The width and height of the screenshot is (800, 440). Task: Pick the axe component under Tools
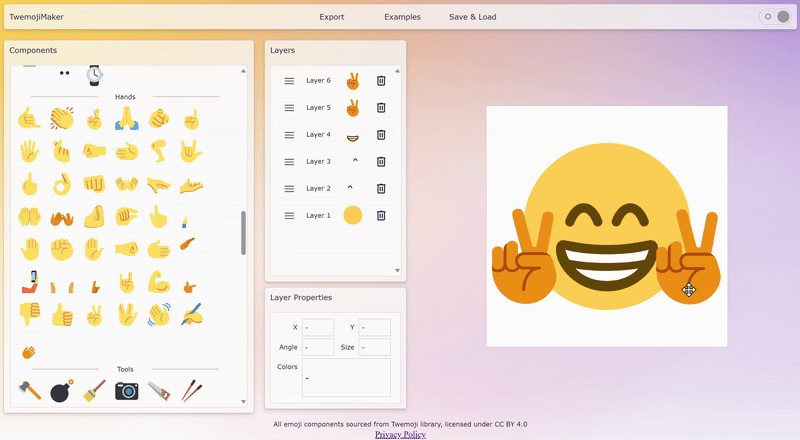(x=29, y=390)
